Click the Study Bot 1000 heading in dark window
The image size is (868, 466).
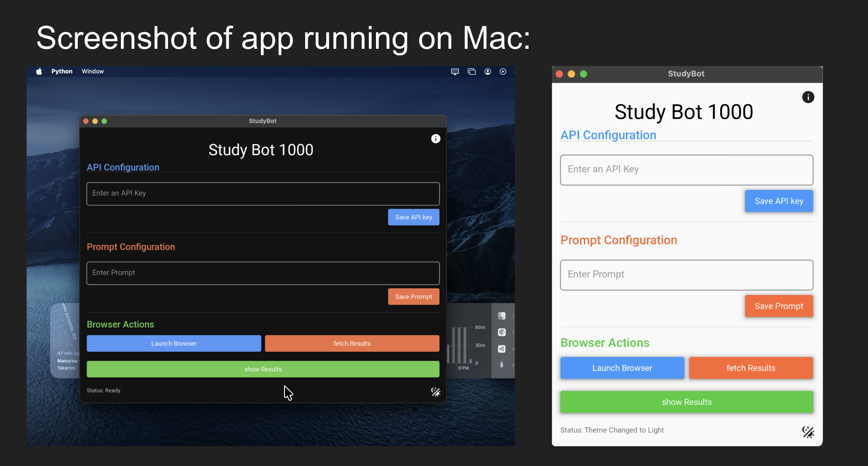(261, 150)
